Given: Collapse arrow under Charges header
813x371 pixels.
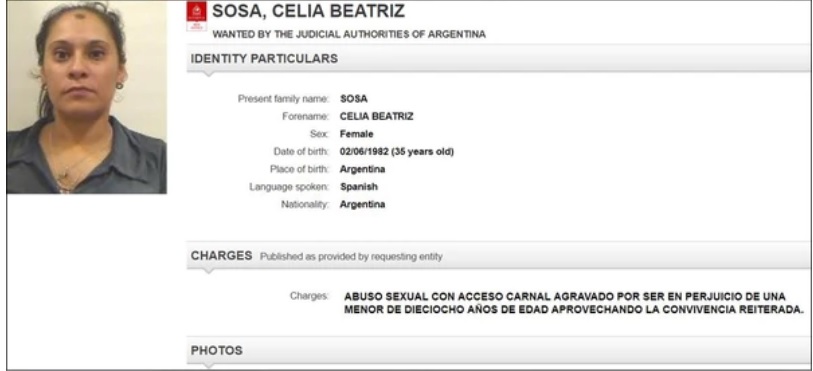Looking at the screenshot, I should pos(208,271).
